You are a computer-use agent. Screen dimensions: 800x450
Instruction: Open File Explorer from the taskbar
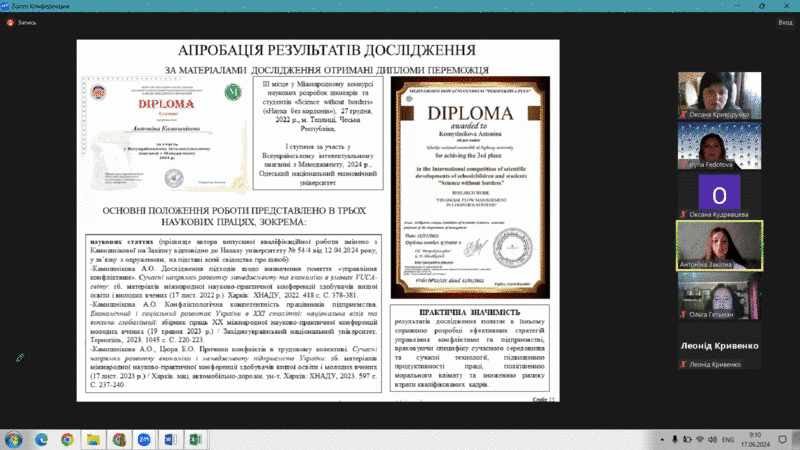[93, 439]
